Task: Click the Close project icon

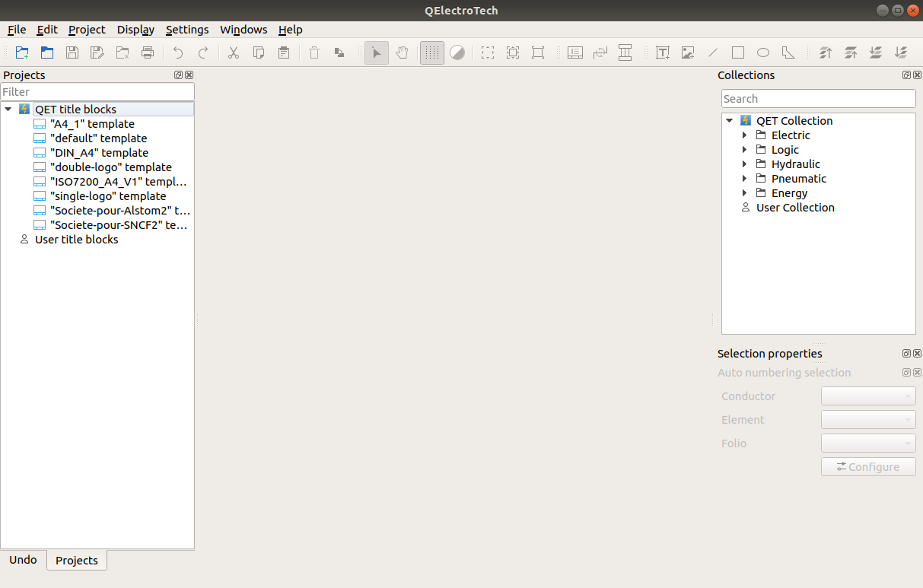Action: [x=123, y=52]
